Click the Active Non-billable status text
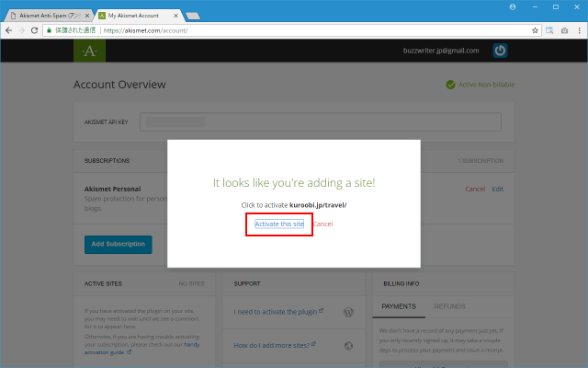The image size is (588, 368). point(486,85)
